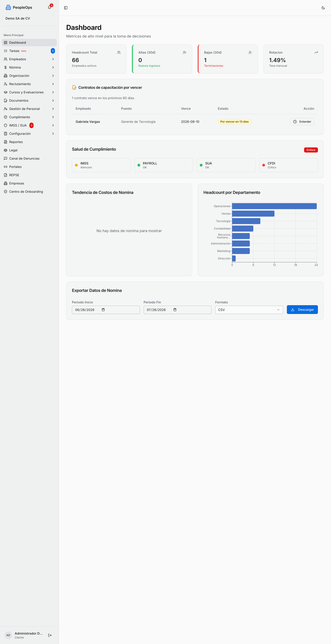This screenshot has height=644, width=331.
Task: Open Portales menu item
Action: [29, 167]
